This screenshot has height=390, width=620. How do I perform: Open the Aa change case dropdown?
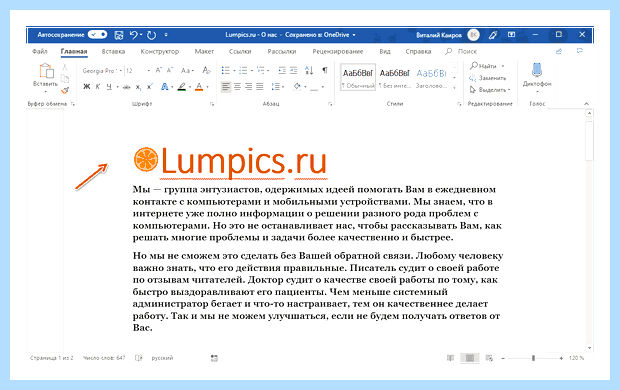(187, 71)
